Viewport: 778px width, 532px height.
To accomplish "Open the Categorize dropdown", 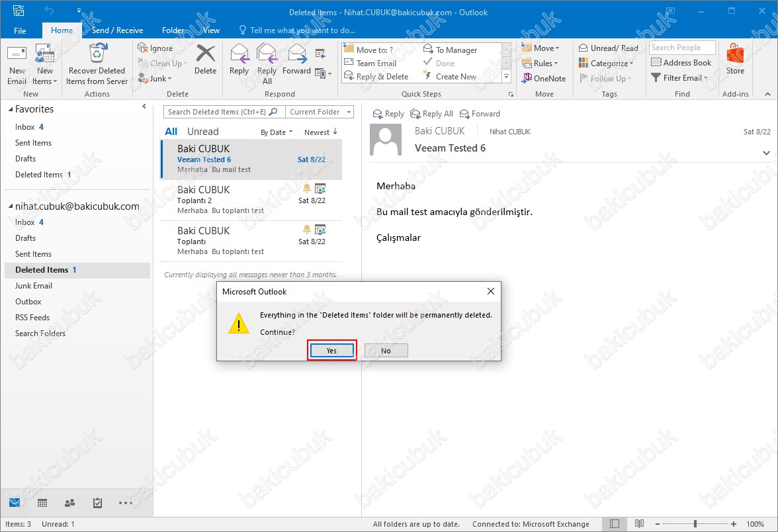I will coord(606,63).
